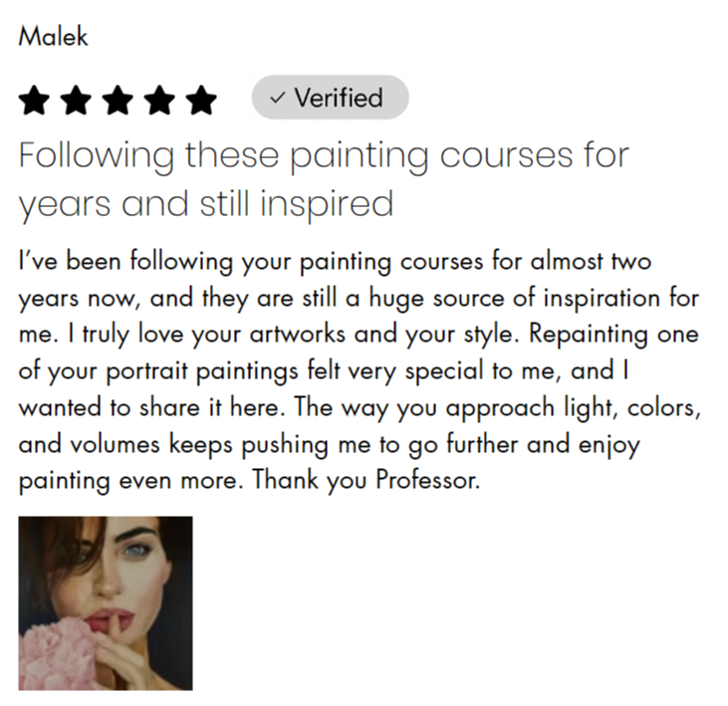
Task: Click the second rating star
Action: pyautogui.click(x=76, y=100)
